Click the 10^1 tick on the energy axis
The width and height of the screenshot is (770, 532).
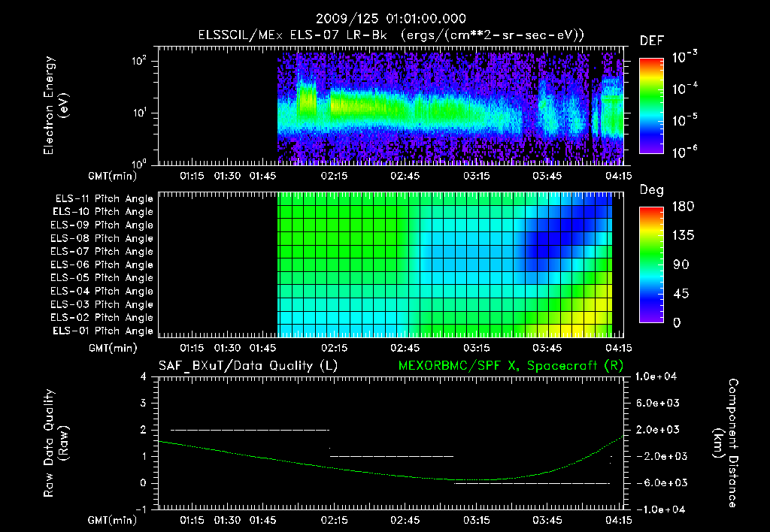pyautogui.click(x=139, y=113)
